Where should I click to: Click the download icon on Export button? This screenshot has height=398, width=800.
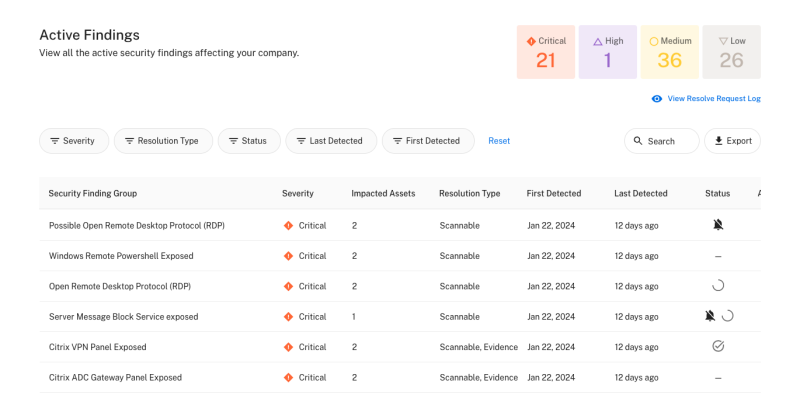click(718, 141)
